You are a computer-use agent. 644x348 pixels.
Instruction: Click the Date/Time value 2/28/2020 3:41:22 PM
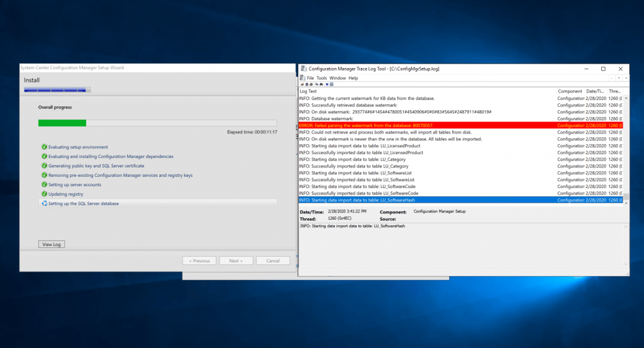pos(347,211)
